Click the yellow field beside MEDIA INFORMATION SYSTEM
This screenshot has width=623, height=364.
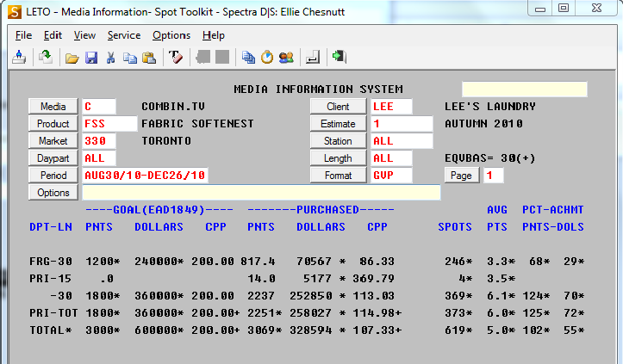[525, 89]
